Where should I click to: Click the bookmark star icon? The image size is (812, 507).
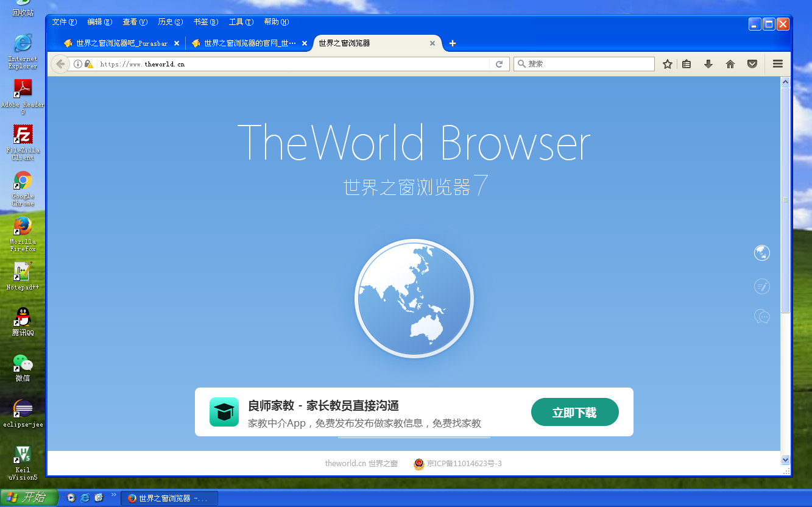coord(668,64)
